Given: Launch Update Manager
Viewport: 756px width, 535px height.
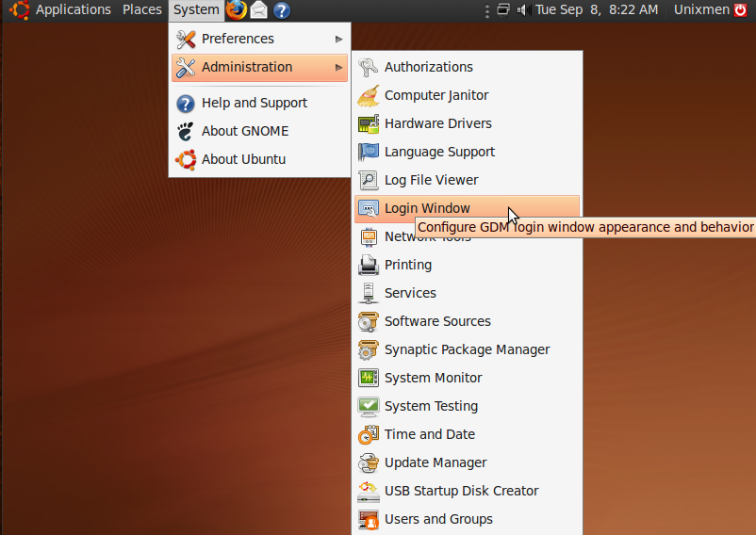Looking at the screenshot, I should point(467,462).
